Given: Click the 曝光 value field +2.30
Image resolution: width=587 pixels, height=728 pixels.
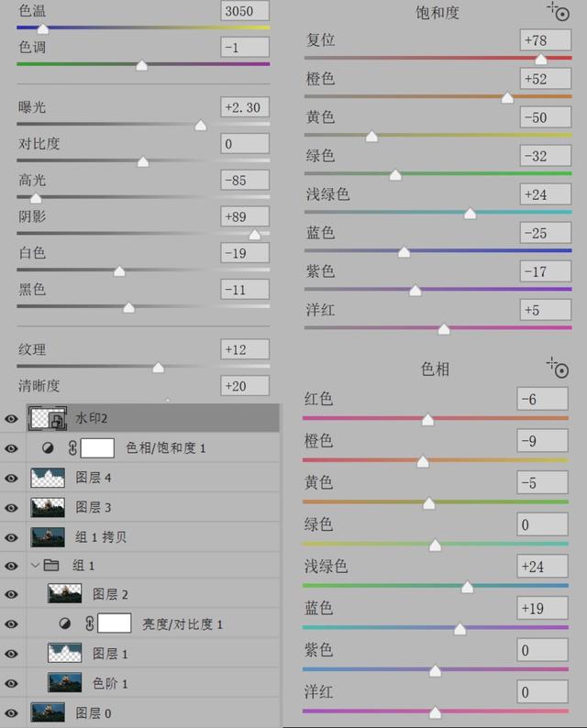Looking at the screenshot, I should click(245, 107).
